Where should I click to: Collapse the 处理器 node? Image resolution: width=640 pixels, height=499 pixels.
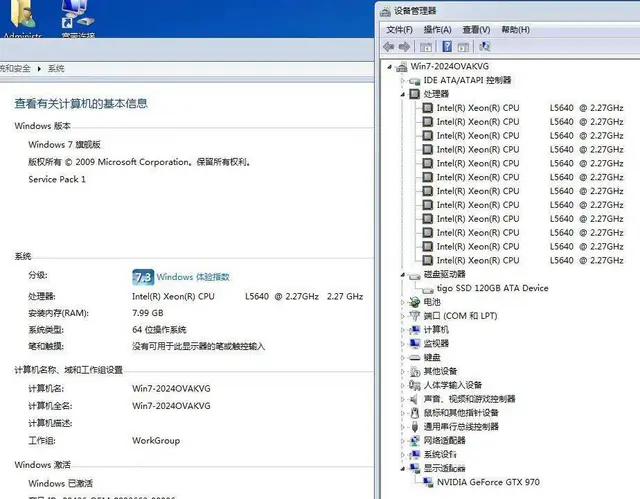(x=403, y=95)
